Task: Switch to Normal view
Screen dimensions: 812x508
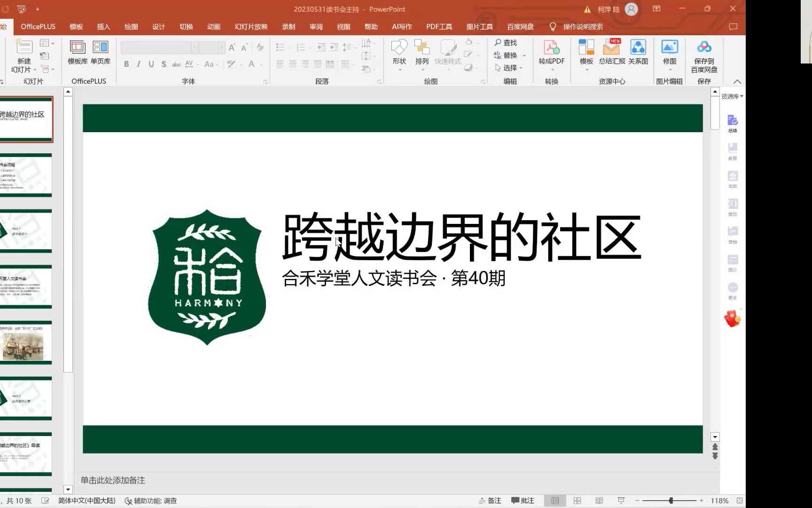Action: click(x=555, y=500)
